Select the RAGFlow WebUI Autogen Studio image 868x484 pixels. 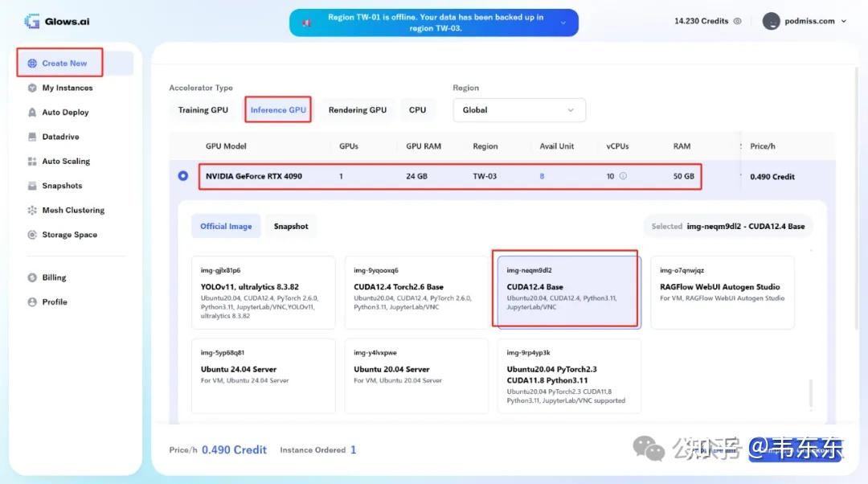[x=722, y=289]
